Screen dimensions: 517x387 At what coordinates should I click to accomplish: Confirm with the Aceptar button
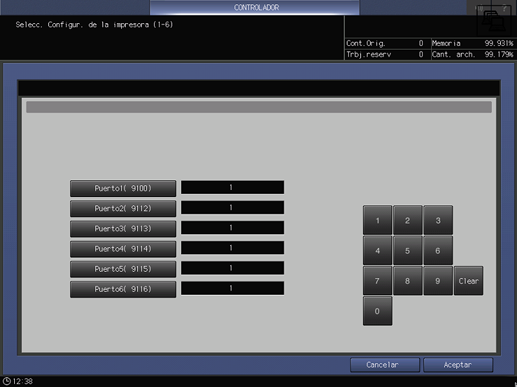tap(458, 365)
